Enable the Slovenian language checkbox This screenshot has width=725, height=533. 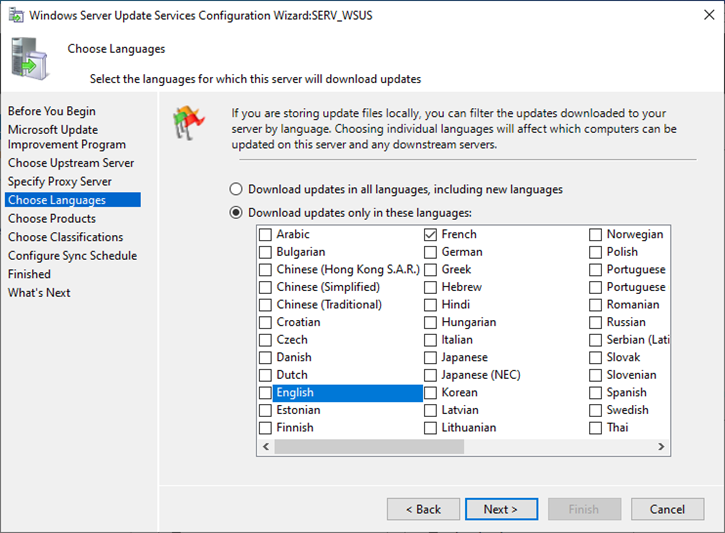pyautogui.click(x=596, y=375)
